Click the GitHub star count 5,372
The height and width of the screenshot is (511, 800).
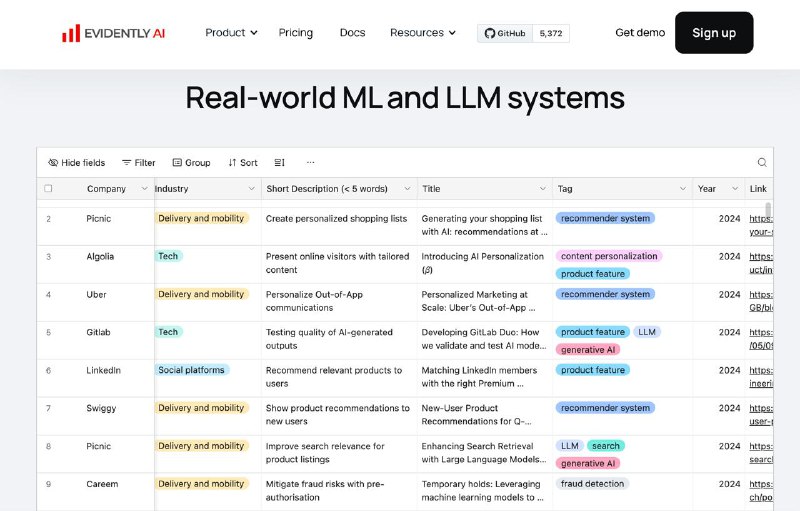[551, 33]
